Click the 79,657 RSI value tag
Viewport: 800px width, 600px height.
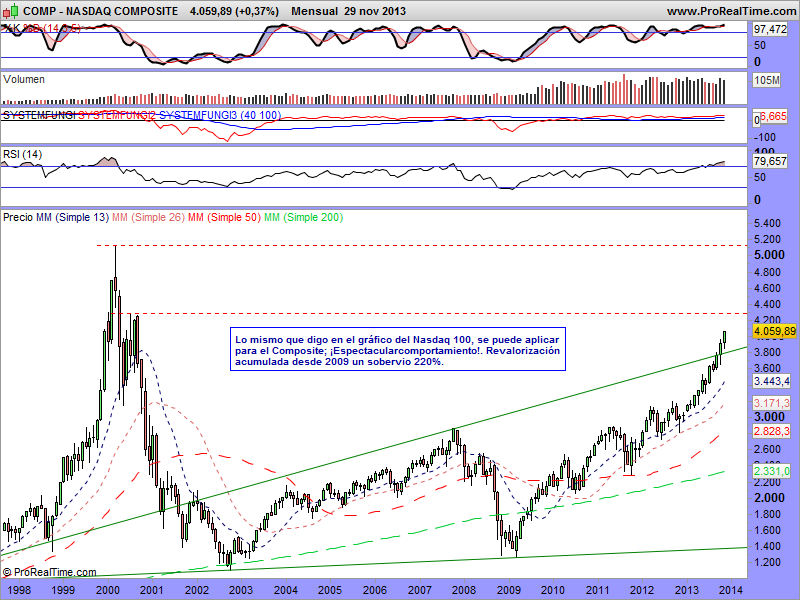pos(772,161)
